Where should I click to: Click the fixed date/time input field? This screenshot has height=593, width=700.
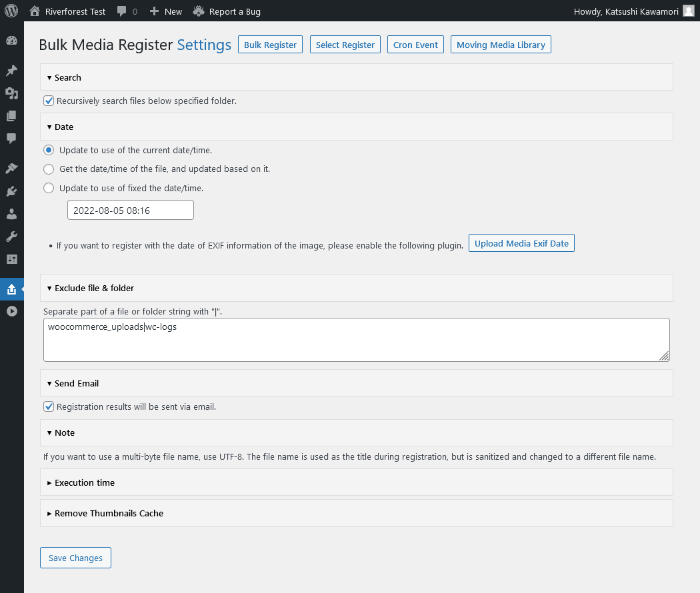coord(130,210)
